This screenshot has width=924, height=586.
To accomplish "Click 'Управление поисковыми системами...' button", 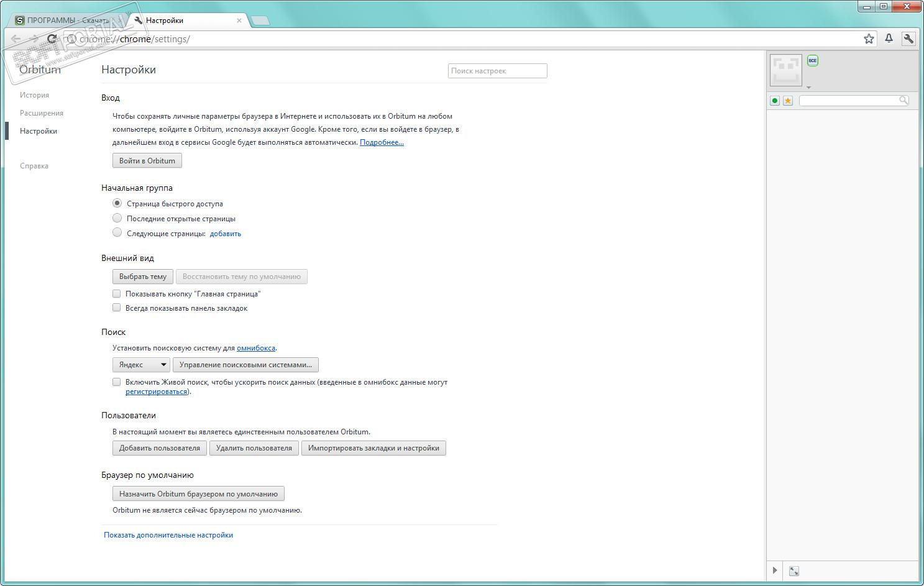I will pyautogui.click(x=245, y=365).
